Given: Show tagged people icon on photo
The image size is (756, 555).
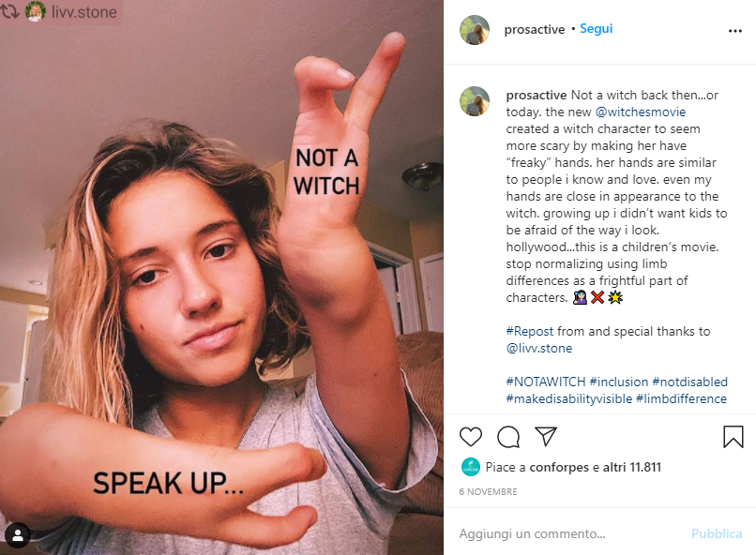Looking at the screenshot, I should point(18,534).
